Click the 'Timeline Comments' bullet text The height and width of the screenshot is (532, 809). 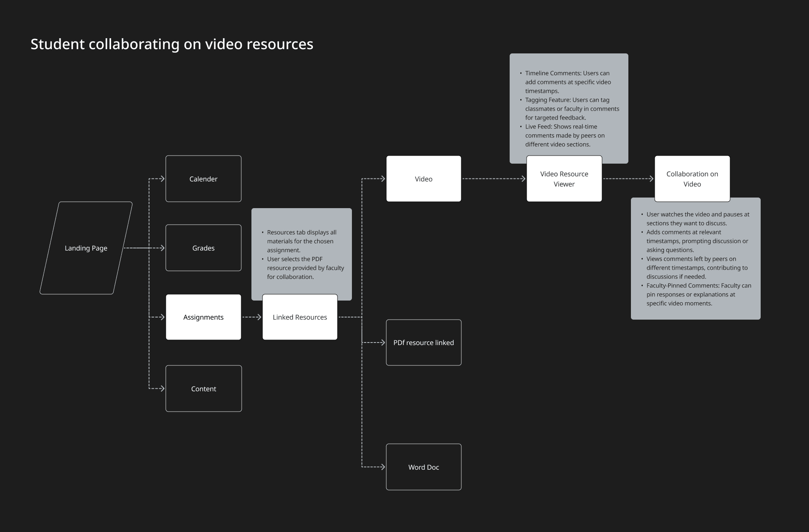point(568,82)
